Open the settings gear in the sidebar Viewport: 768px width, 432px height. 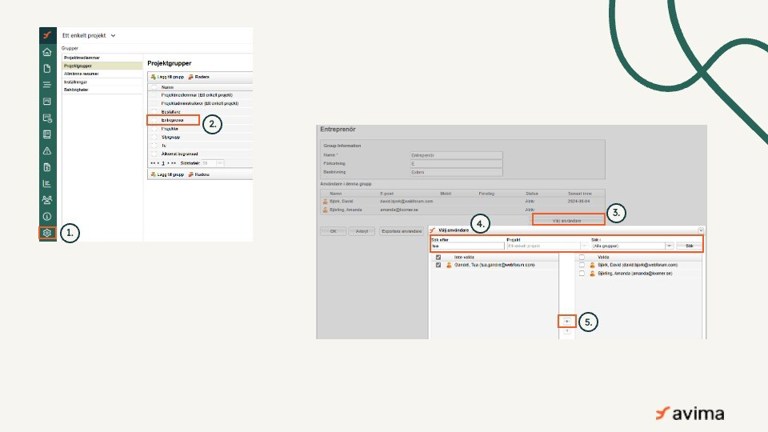point(47,233)
